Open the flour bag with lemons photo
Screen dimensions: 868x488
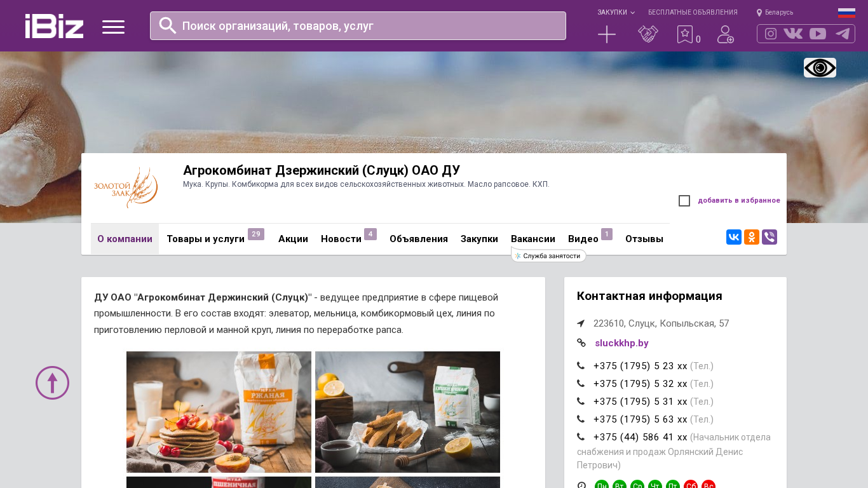tap(407, 412)
